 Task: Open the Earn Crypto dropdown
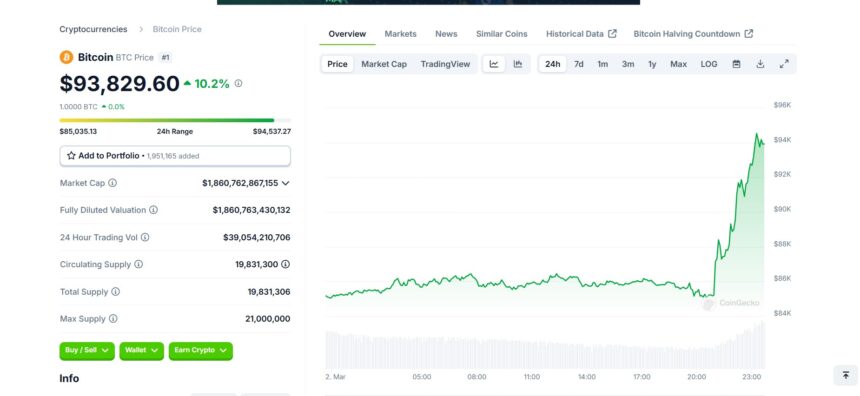(x=201, y=350)
